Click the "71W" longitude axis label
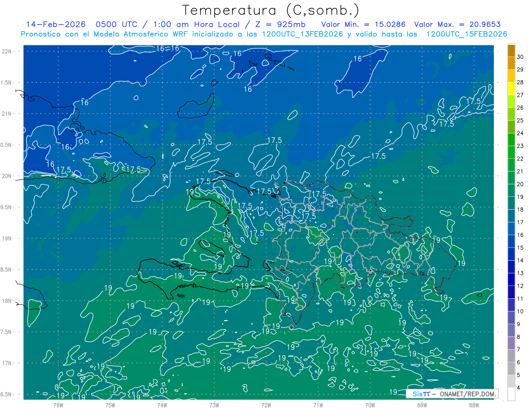The width and height of the screenshot is (532, 411). click(318, 405)
